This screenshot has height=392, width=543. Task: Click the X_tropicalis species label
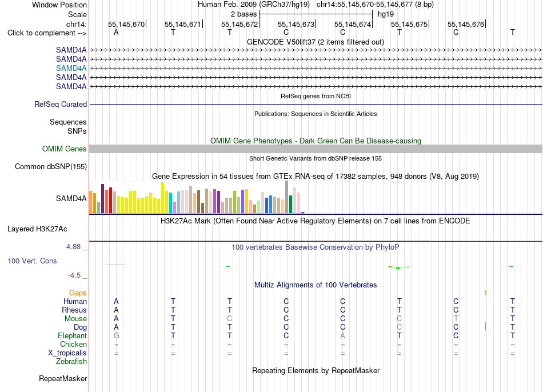point(67,353)
